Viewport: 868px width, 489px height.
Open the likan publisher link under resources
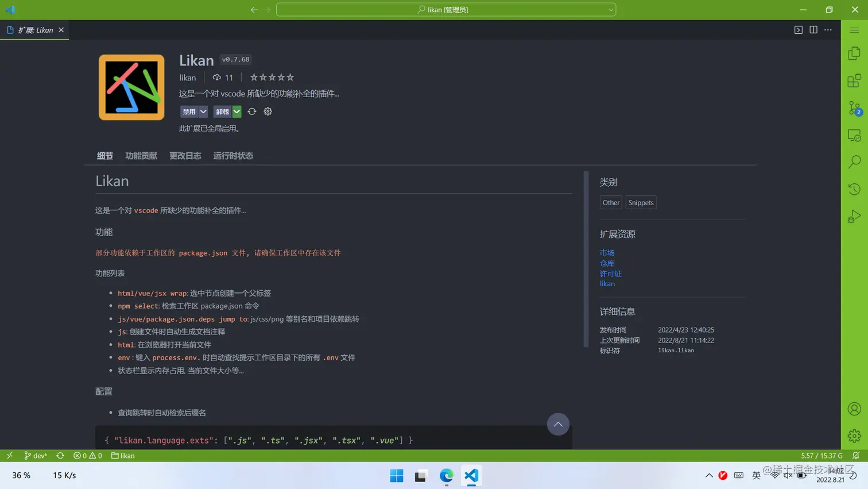tap(607, 283)
